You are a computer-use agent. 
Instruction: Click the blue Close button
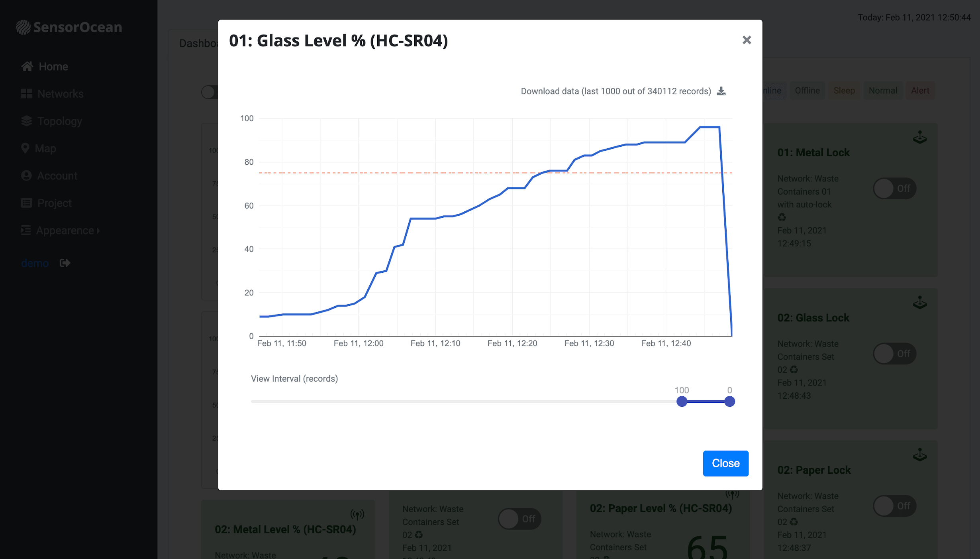[725, 463]
